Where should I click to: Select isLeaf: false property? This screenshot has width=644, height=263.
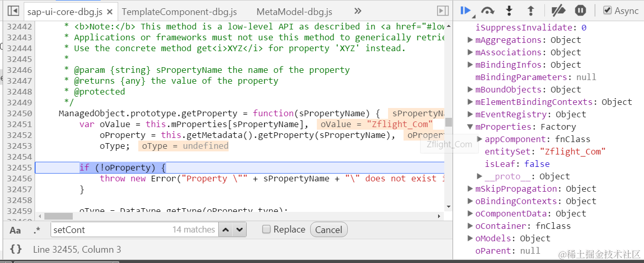pos(517,164)
